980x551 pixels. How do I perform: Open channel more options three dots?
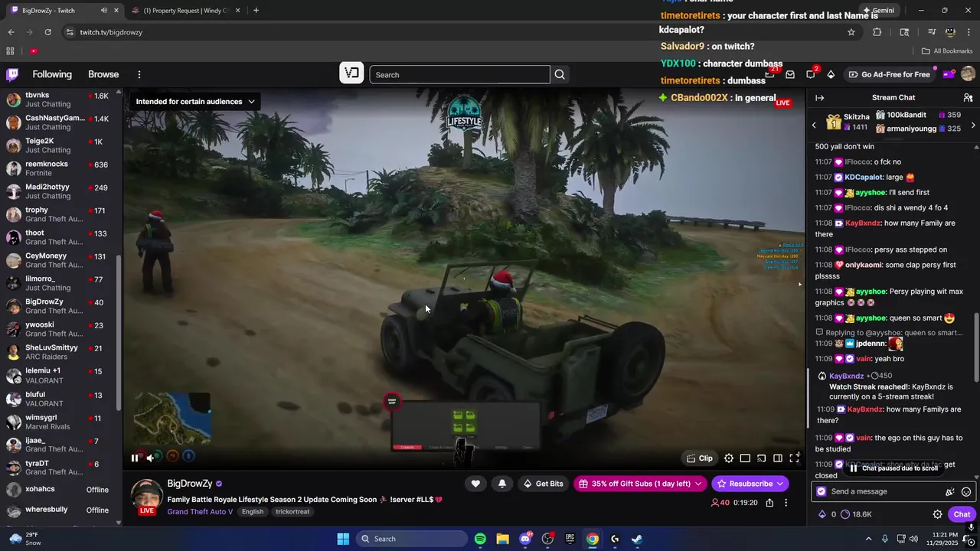[786, 503]
